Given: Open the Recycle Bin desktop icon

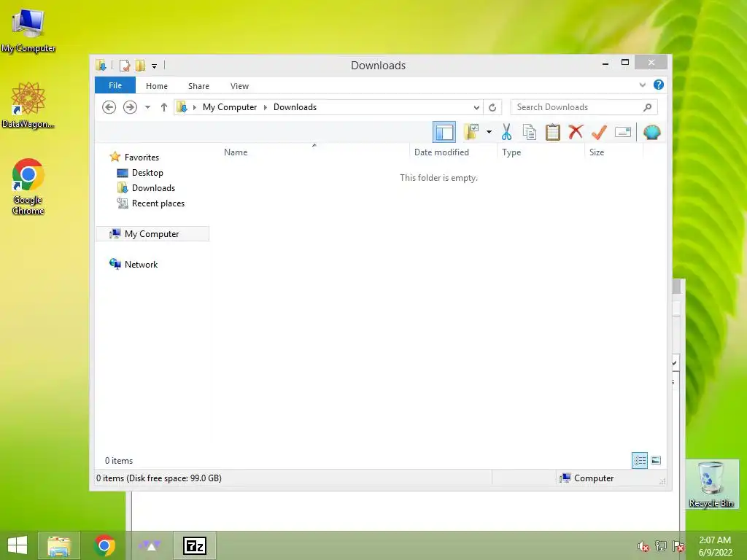Looking at the screenshot, I should 711,484.
